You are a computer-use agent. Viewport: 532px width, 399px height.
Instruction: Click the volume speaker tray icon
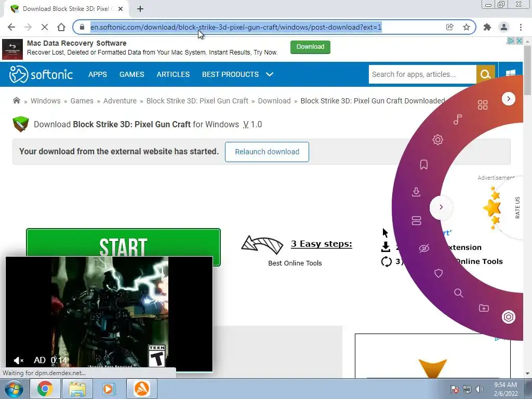pos(480,389)
